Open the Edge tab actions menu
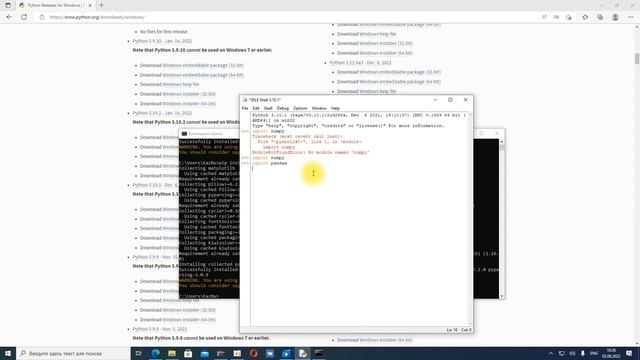 tap(8, 5)
